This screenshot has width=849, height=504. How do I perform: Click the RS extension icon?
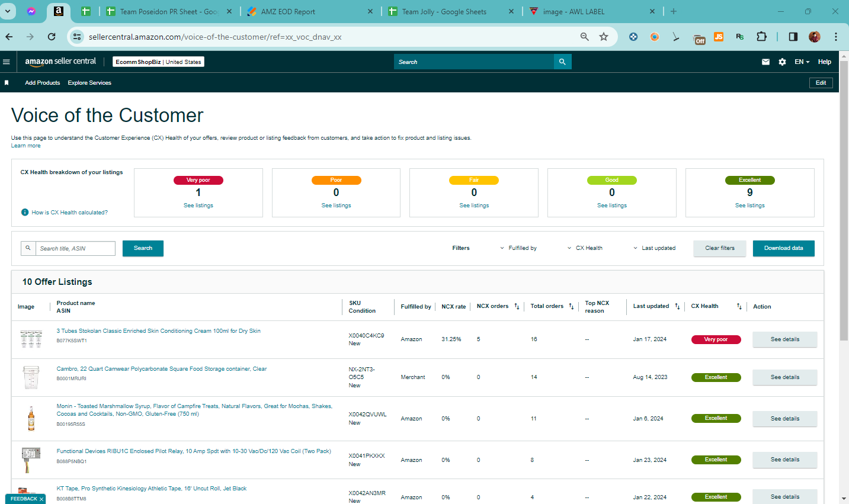[740, 37]
